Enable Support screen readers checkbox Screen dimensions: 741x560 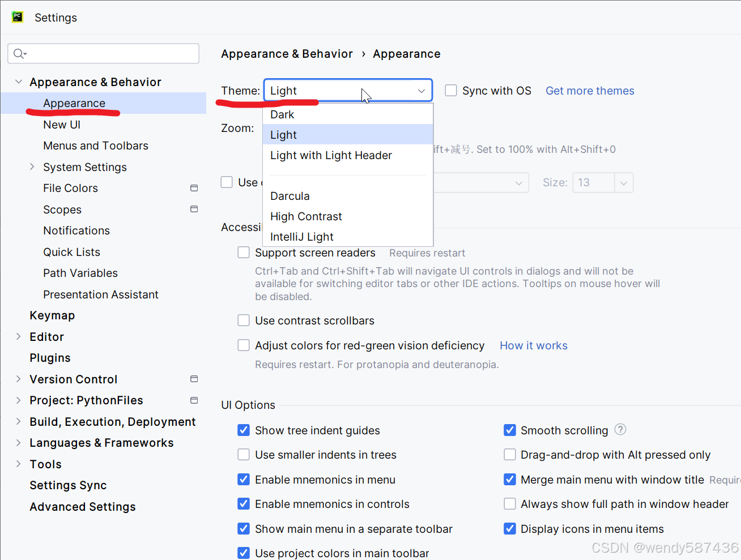[x=244, y=253]
